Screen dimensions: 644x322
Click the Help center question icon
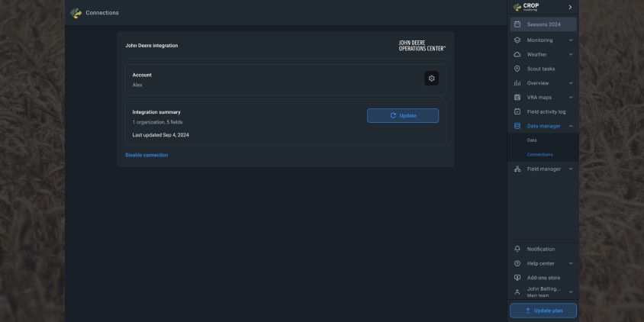pyautogui.click(x=517, y=264)
